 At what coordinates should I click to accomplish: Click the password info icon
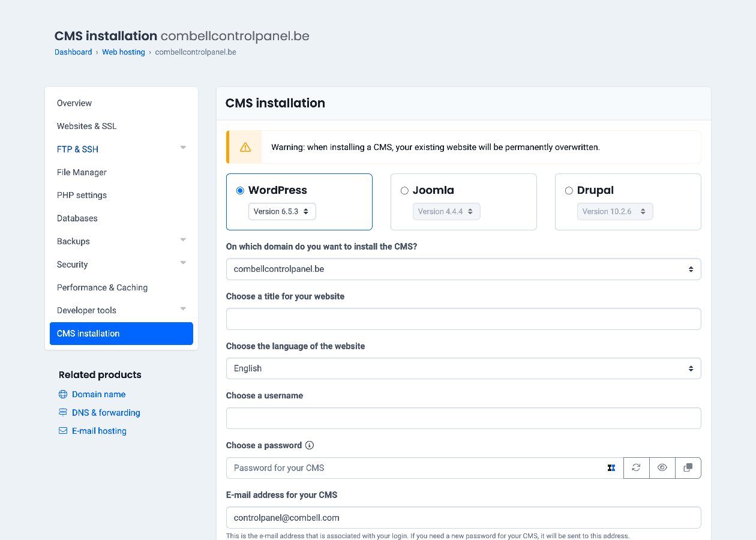[x=310, y=445]
